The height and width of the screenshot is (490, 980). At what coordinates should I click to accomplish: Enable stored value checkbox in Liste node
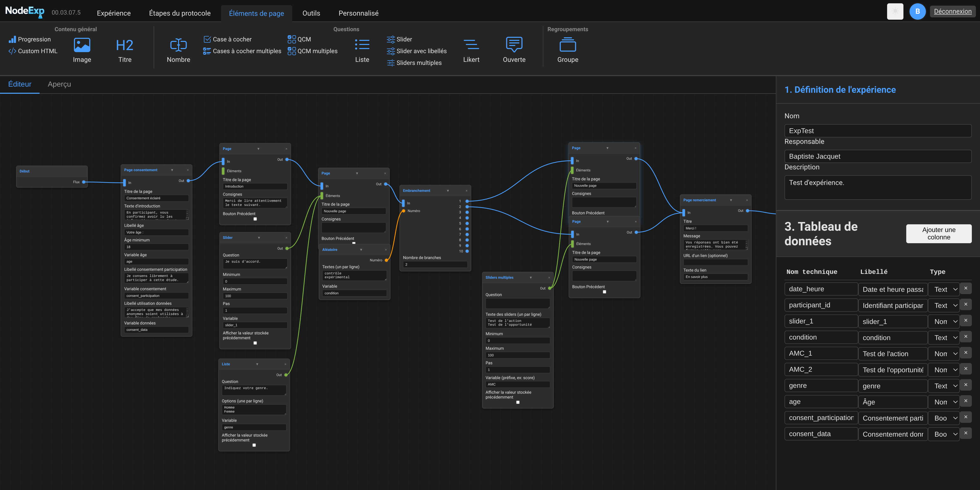click(254, 445)
